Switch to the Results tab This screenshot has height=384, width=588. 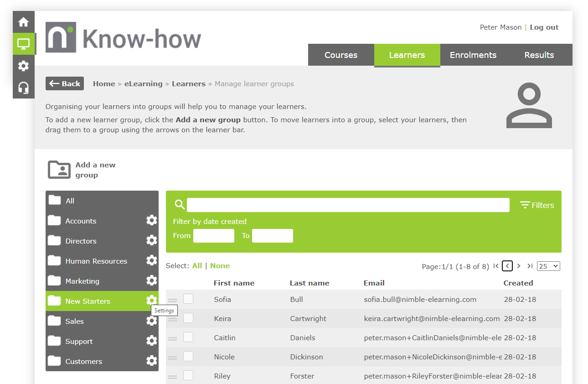click(x=539, y=55)
